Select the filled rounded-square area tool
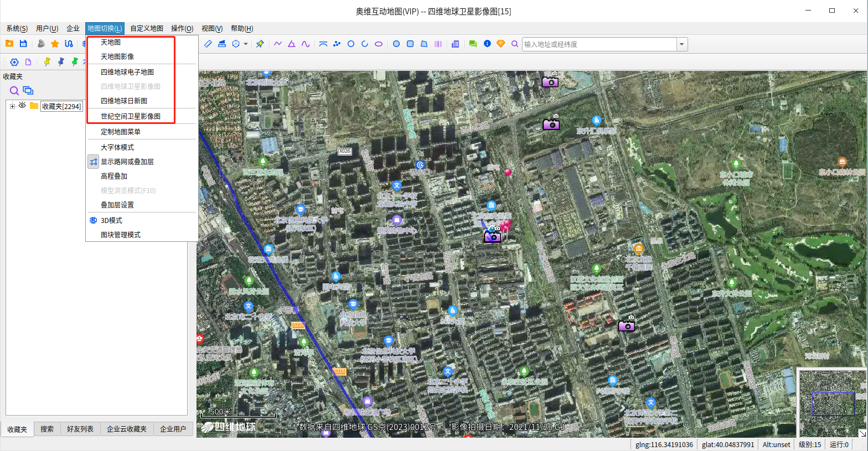 click(x=410, y=44)
